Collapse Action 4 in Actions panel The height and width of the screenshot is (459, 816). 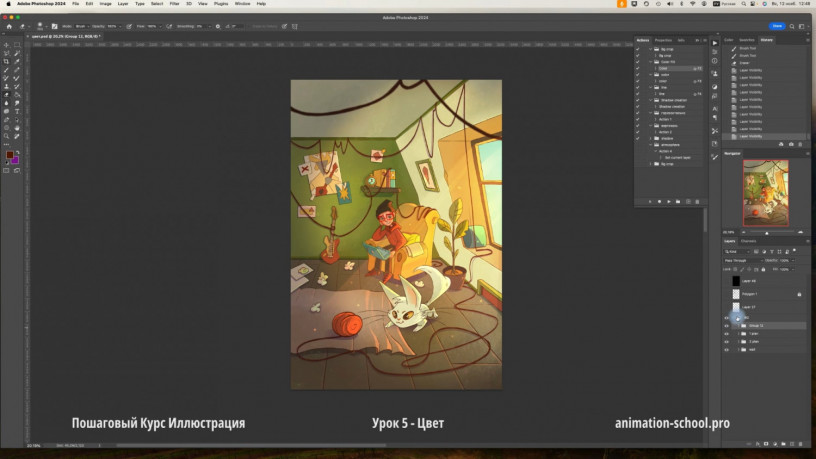(x=656, y=151)
